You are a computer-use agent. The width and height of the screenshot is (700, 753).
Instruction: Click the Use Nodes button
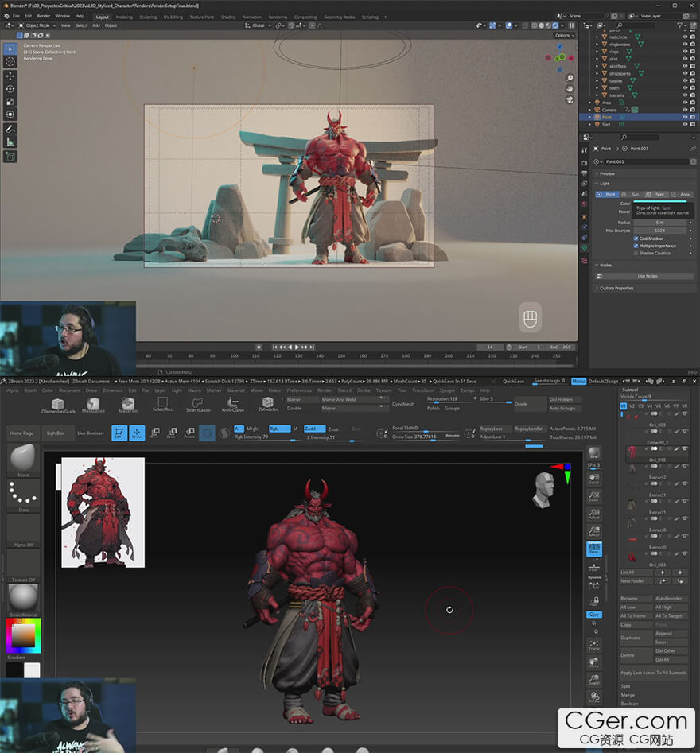(x=647, y=276)
